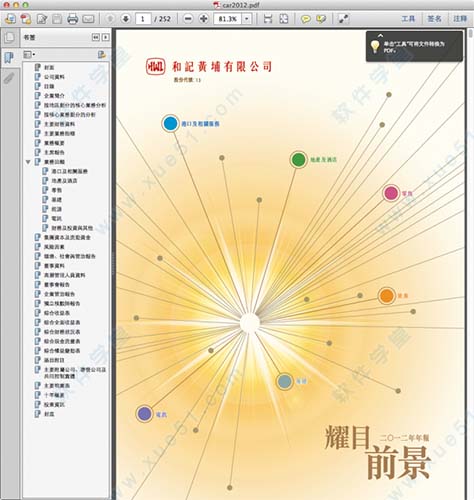Open the bookmarks options menu dropdown
The image size is (474, 500).
tap(29, 54)
